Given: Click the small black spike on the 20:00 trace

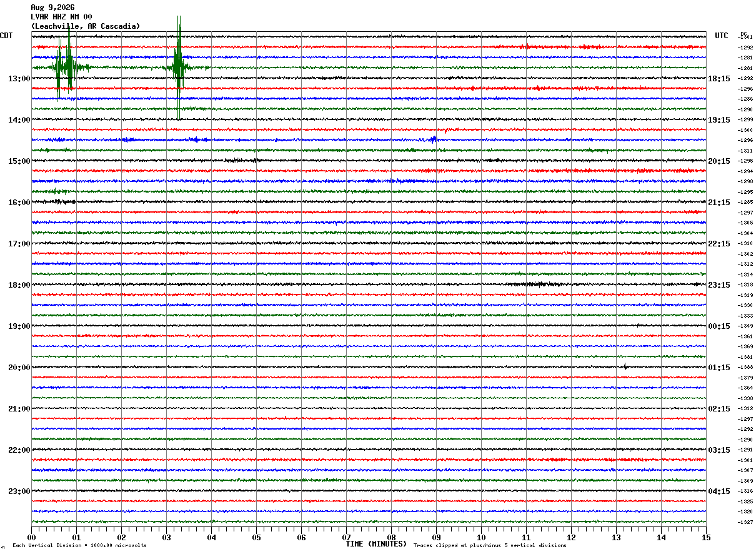Looking at the screenshot, I should coord(625,367).
